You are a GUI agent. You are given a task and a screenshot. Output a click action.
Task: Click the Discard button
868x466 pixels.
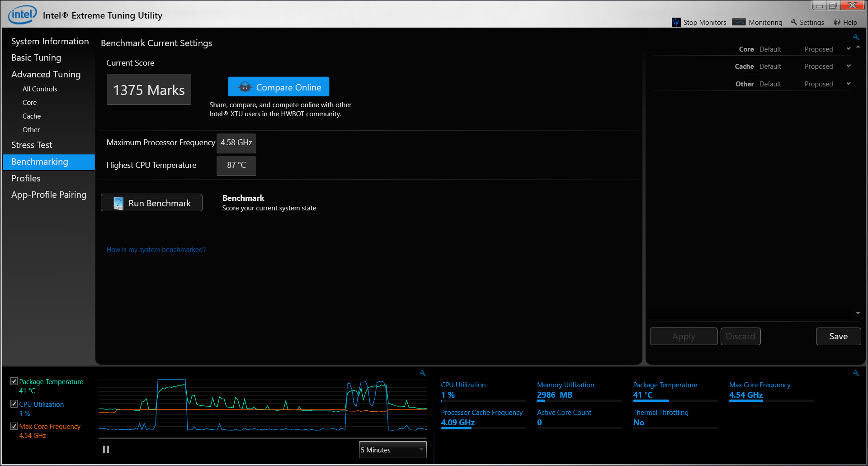741,336
